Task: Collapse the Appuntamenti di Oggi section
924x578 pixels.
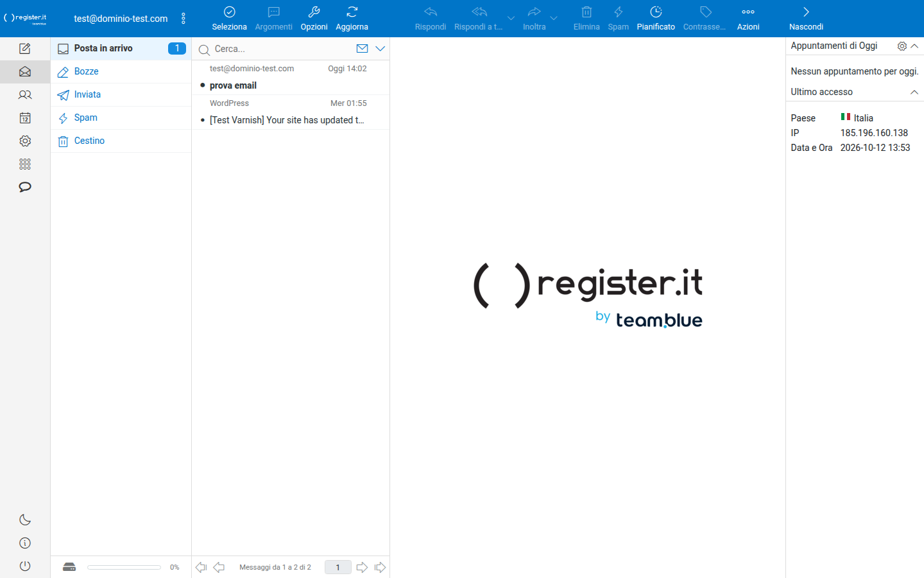Action: [x=914, y=46]
